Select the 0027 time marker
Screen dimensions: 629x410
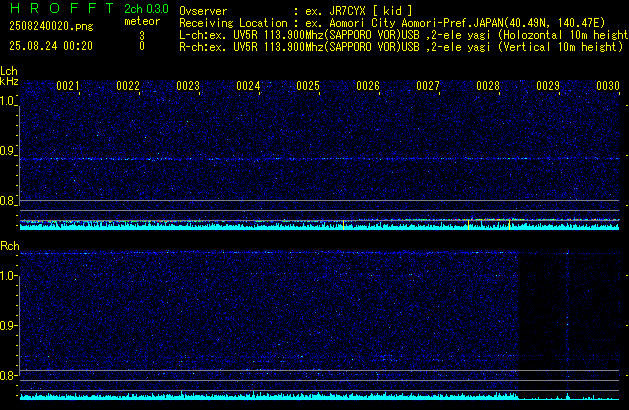[428, 86]
